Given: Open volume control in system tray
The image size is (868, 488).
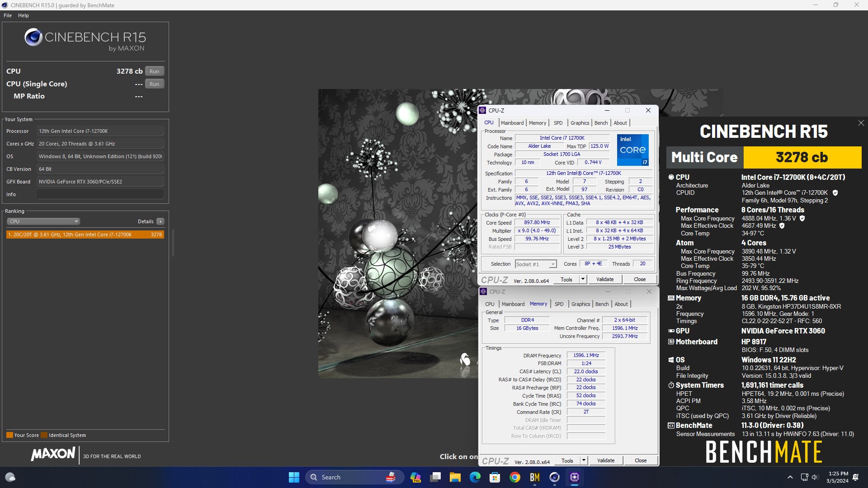Looking at the screenshot, I should pyautogui.click(x=815, y=477).
